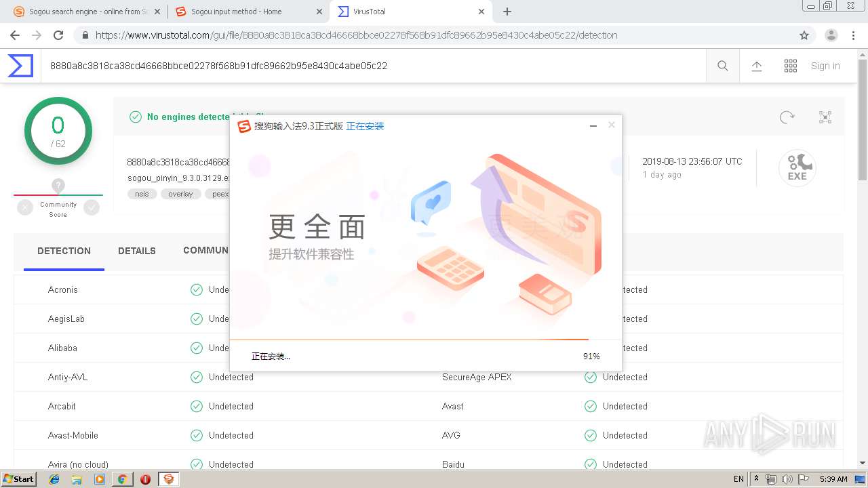Click the Arcabit engine name
Image resolution: width=868 pixels, height=488 pixels.
tap(62, 406)
